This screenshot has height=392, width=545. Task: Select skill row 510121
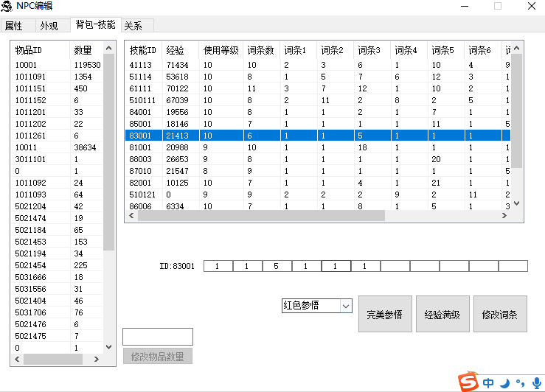pos(318,195)
